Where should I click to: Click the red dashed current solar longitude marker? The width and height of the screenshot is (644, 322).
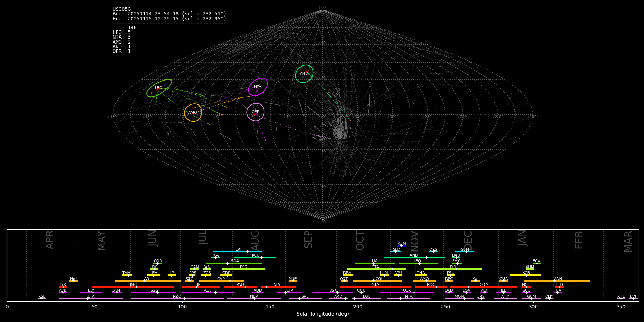pyautogui.click(x=415, y=265)
